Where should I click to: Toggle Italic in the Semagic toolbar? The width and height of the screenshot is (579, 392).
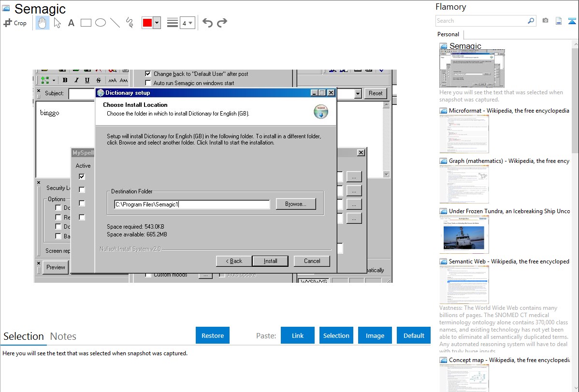(x=76, y=80)
